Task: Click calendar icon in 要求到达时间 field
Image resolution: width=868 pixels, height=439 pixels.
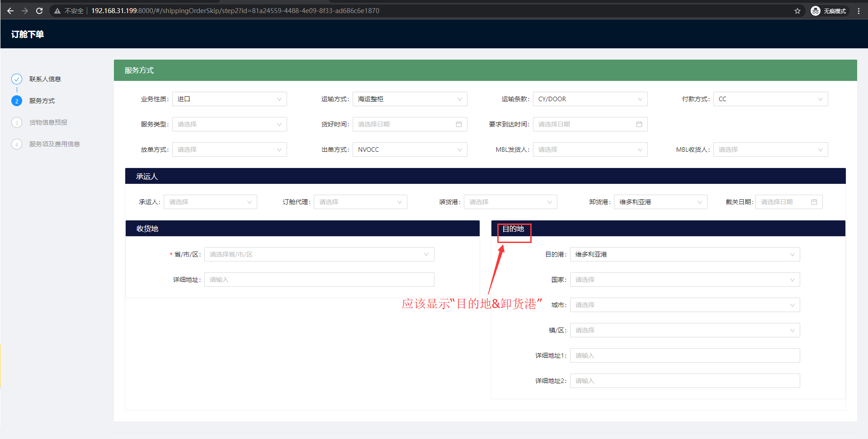Action: [639, 124]
